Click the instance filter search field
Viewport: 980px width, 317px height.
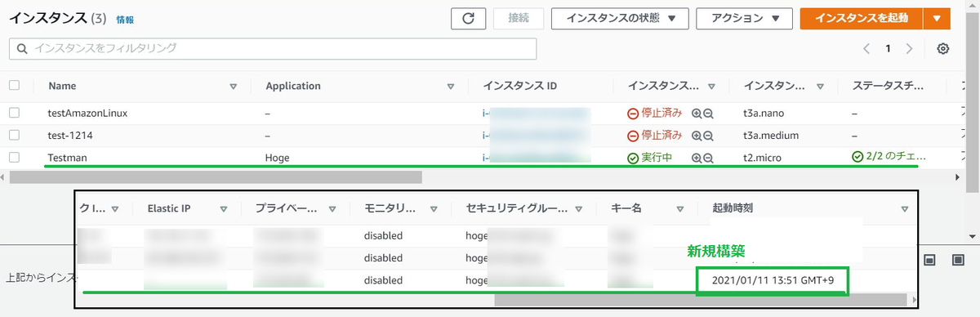[272, 49]
